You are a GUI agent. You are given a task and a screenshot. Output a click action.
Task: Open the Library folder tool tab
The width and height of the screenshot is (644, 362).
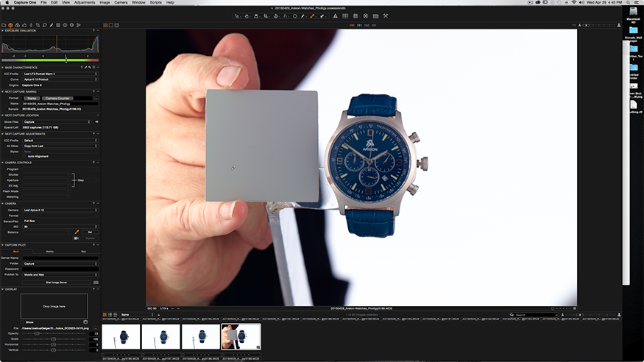pyautogui.click(x=4, y=25)
